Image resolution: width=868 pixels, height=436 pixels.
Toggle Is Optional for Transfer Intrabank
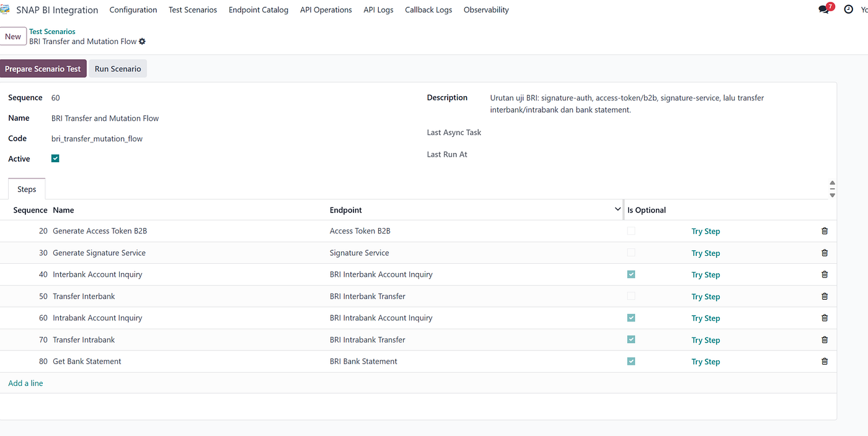631,339
